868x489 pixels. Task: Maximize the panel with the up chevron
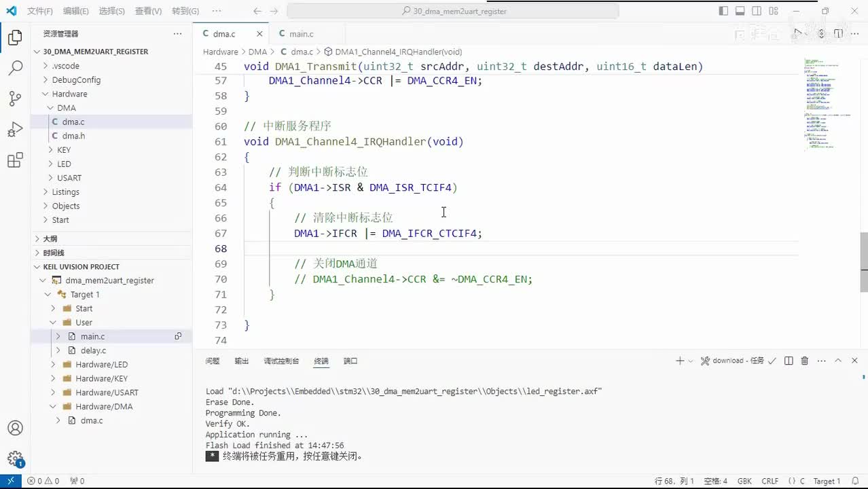(x=838, y=361)
